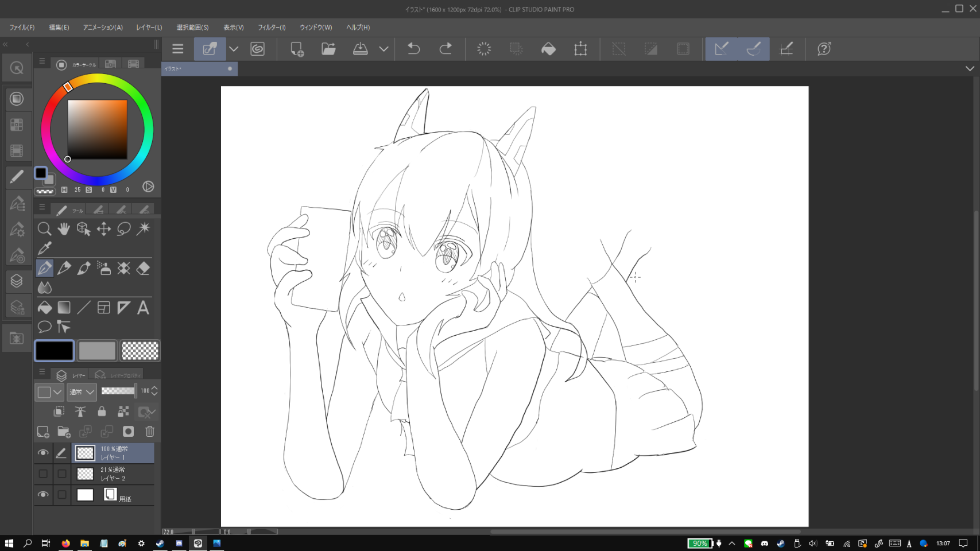Select the Fill bucket tool in the tool palette
This screenshot has height=551, width=980.
point(44,308)
